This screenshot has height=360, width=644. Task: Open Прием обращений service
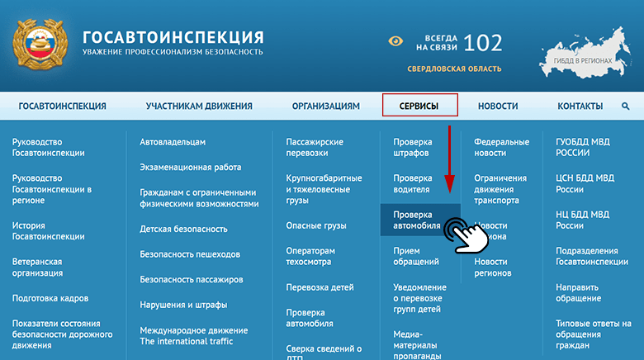coord(416,256)
